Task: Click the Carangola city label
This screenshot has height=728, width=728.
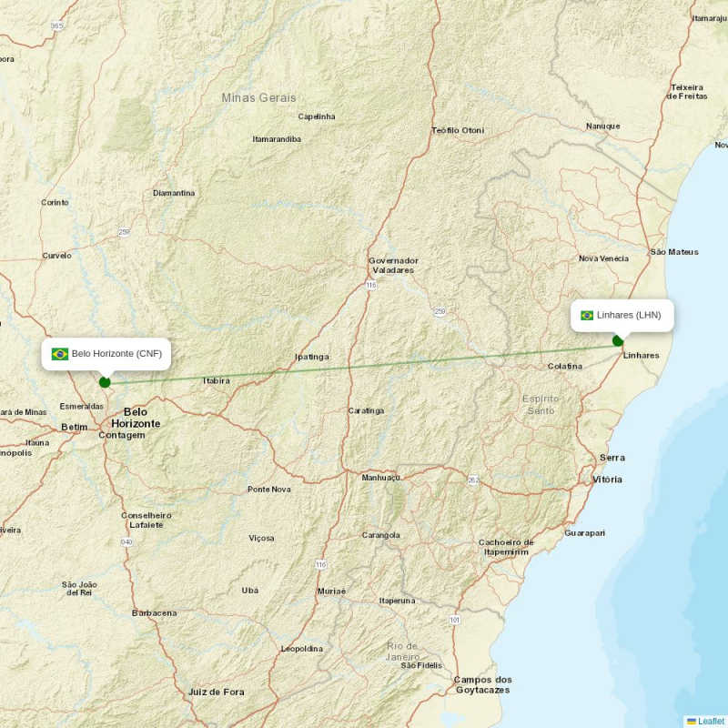Action: pyautogui.click(x=380, y=535)
